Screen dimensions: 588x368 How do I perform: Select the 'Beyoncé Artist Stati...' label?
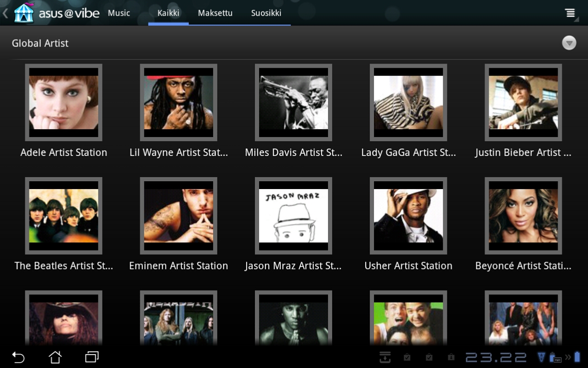[523, 265]
